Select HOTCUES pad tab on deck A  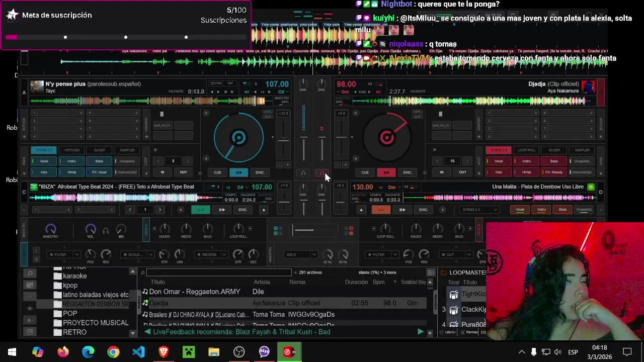click(71, 150)
